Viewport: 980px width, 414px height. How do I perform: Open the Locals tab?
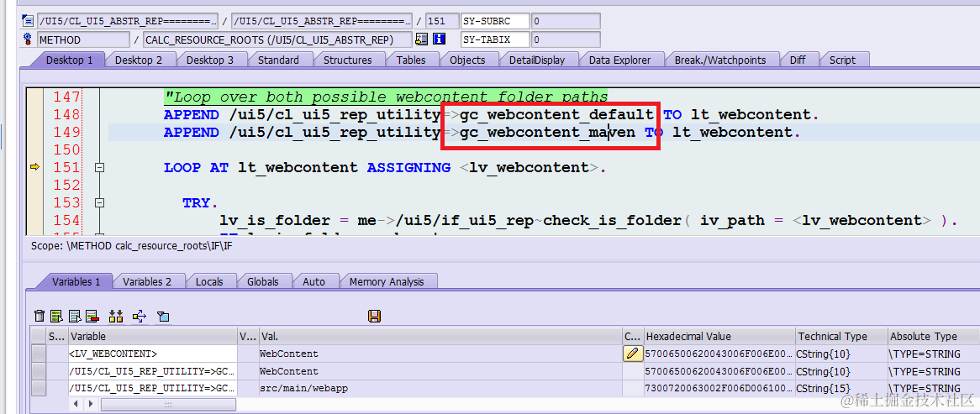click(x=209, y=281)
